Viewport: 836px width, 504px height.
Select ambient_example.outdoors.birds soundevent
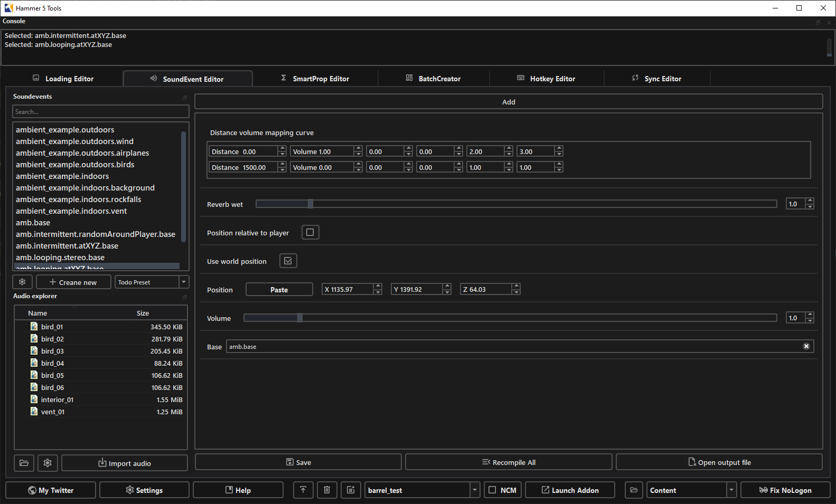pyautogui.click(x=75, y=164)
